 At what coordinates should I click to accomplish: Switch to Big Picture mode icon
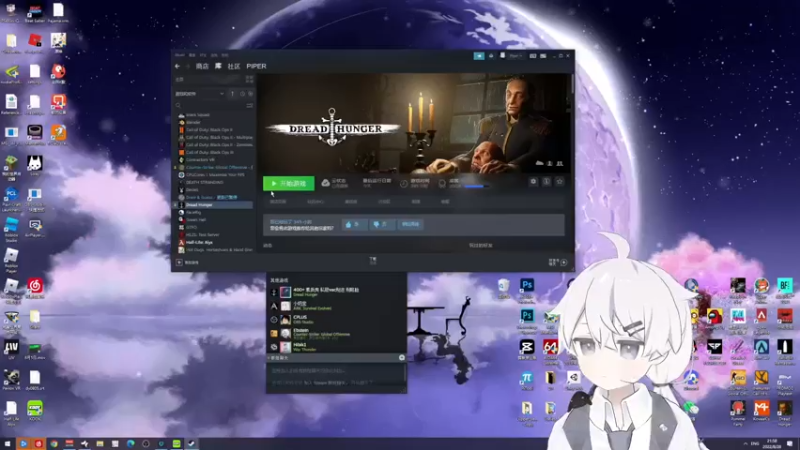[x=543, y=56]
